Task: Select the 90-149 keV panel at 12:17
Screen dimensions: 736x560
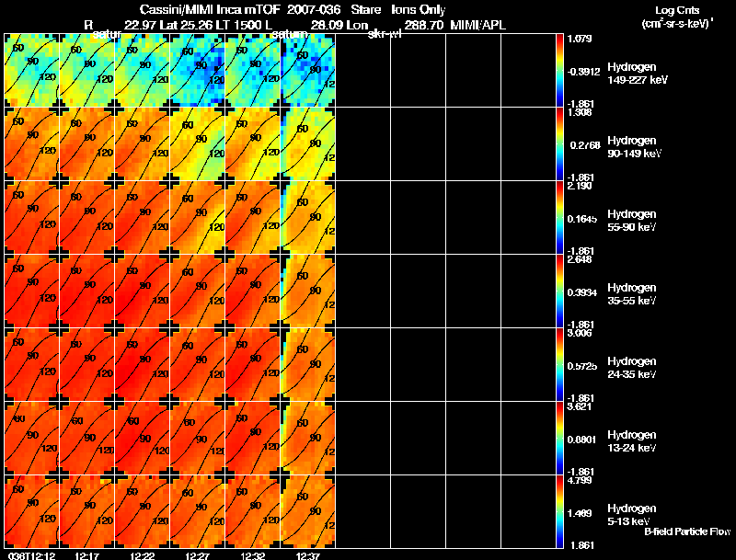Action: [86, 144]
